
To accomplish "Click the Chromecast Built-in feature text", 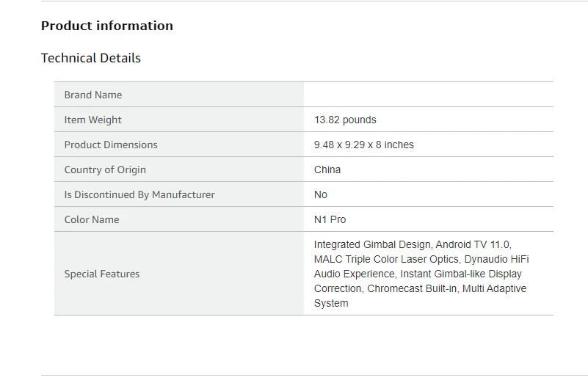I will [413, 288].
